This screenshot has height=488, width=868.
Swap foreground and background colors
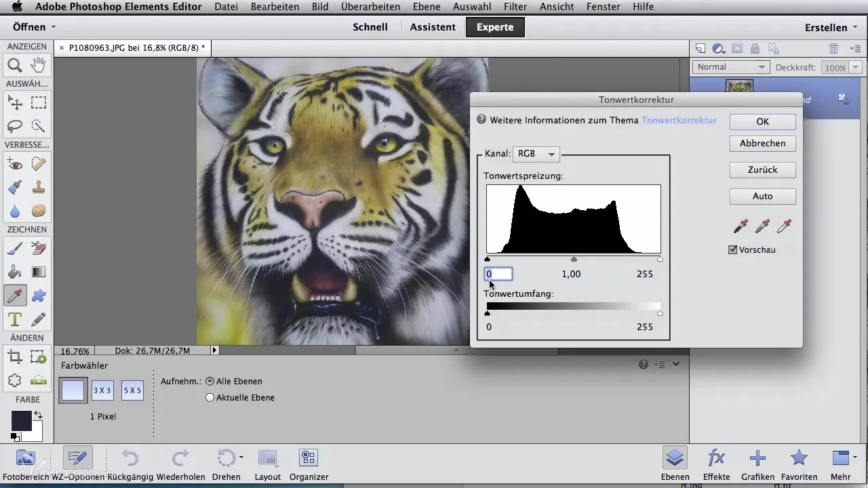coord(38,415)
